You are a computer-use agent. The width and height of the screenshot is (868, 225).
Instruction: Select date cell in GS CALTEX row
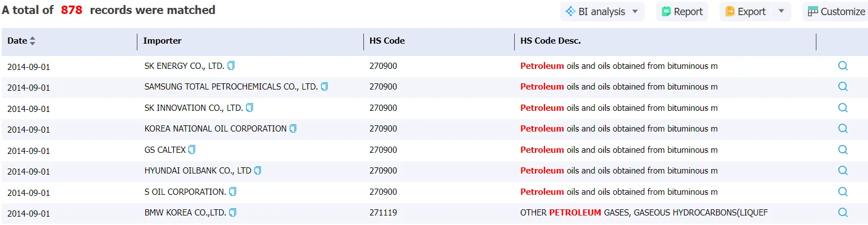click(29, 151)
